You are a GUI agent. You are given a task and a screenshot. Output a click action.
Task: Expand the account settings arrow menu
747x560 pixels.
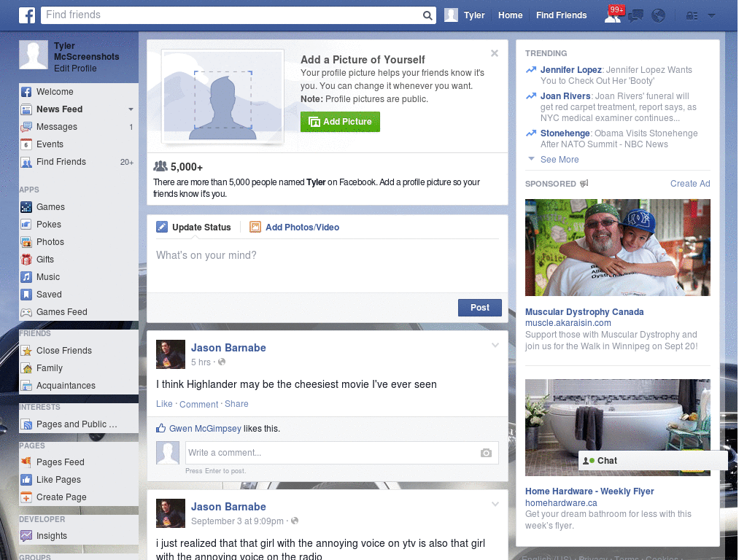(711, 15)
